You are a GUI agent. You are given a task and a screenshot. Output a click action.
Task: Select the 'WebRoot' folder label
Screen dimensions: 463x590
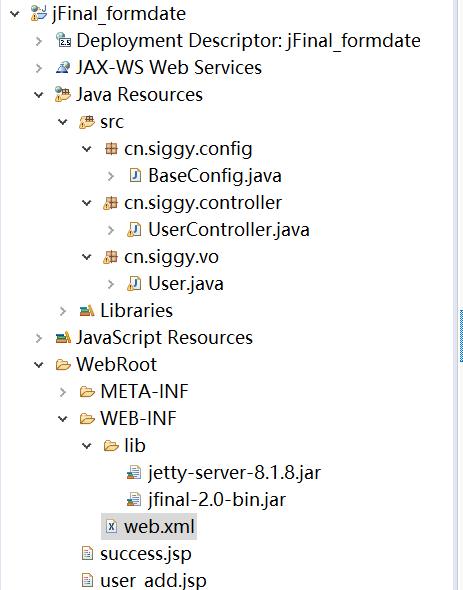[117, 365]
